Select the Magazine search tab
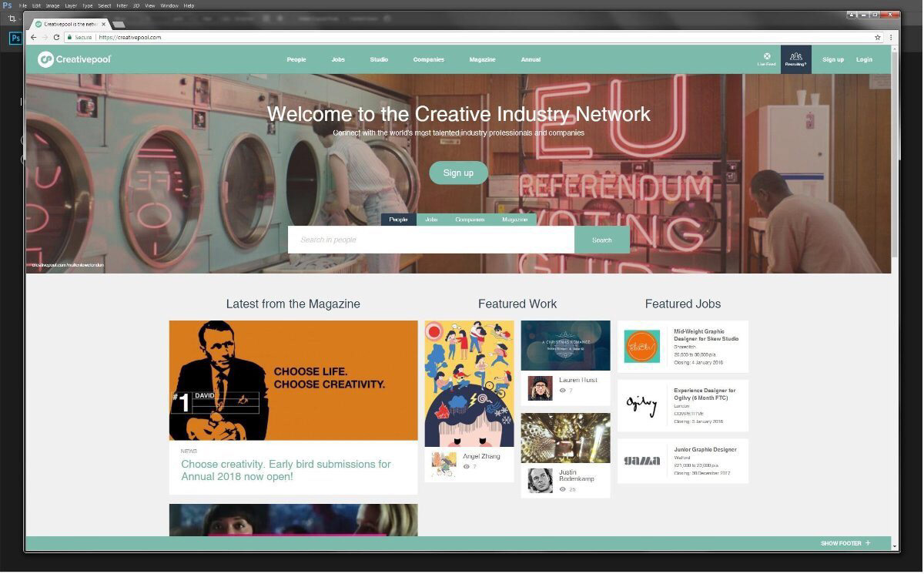The height and width of the screenshot is (574, 924). 515,220
